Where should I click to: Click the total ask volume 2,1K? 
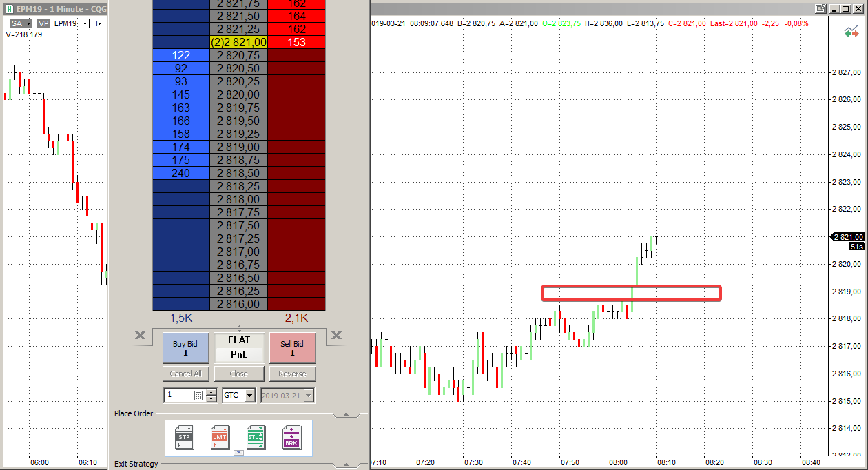pos(296,318)
